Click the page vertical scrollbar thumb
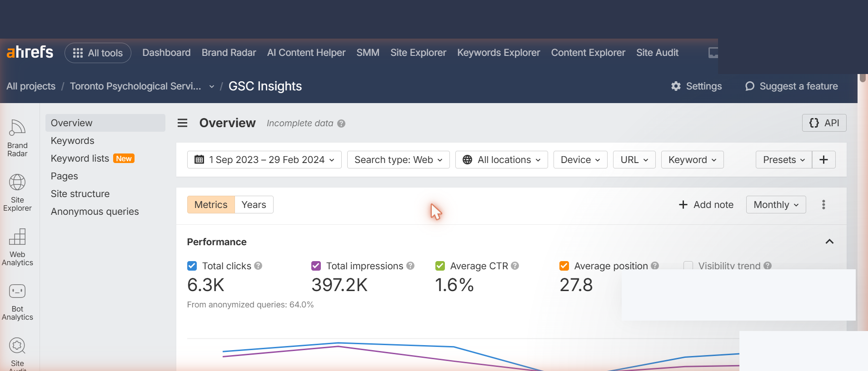 [863, 78]
